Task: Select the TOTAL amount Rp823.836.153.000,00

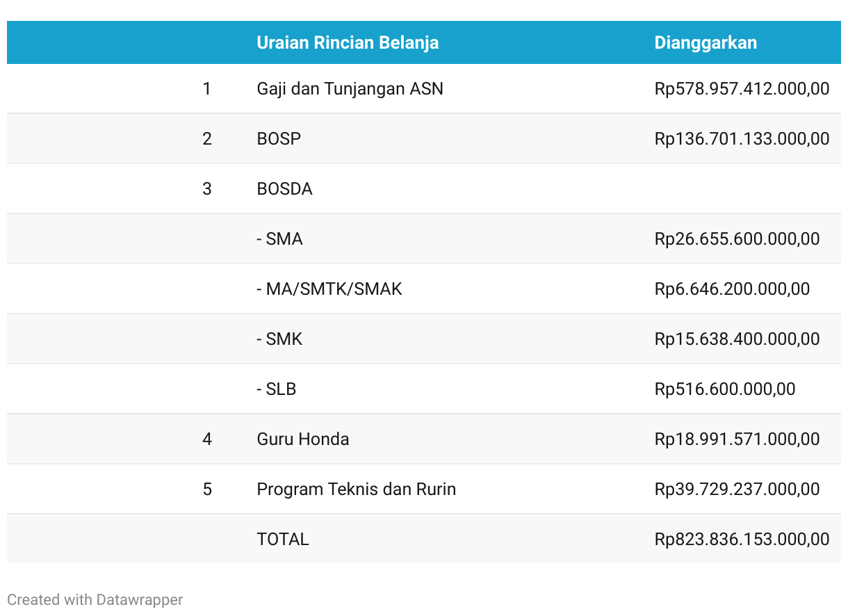Action: click(742, 540)
